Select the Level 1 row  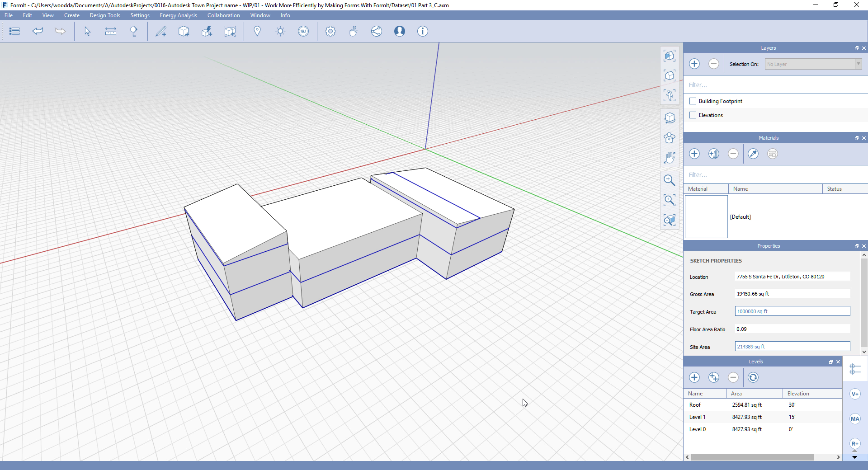click(x=763, y=417)
